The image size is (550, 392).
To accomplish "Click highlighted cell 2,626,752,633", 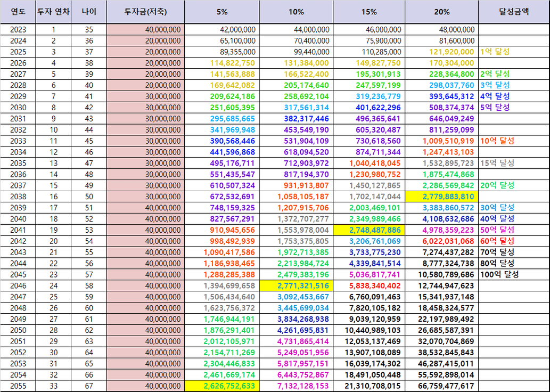I will [x=222, y=386].
